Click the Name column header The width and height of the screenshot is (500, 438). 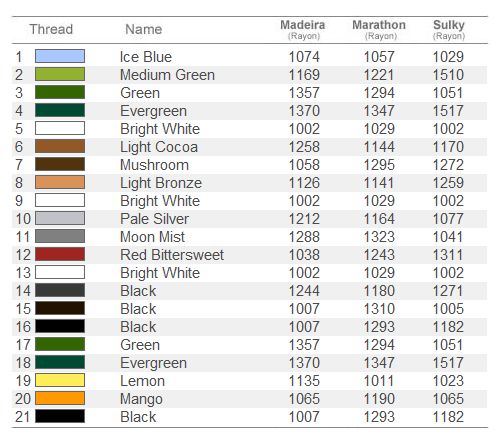point(144,29)
